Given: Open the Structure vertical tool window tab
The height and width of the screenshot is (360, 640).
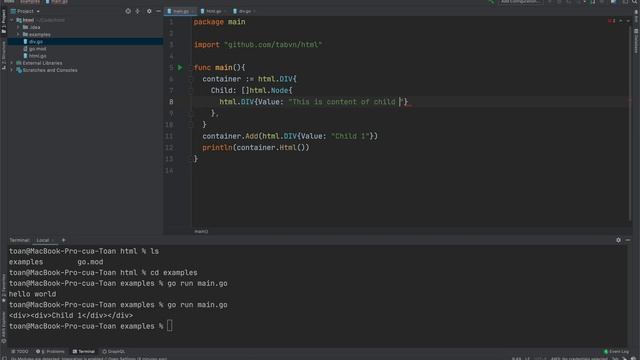Looking at the screenshot, I should [3, 55].
